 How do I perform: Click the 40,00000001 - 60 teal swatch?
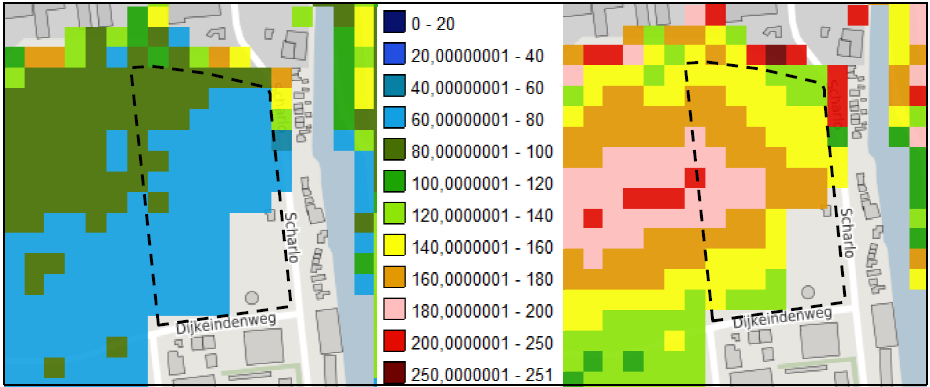[x=393, y=88]
